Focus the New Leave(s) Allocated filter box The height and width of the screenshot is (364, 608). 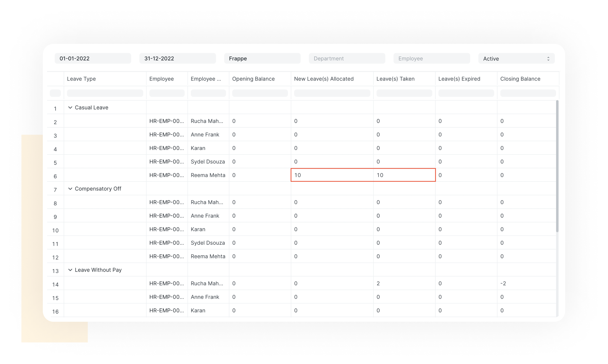332,93
